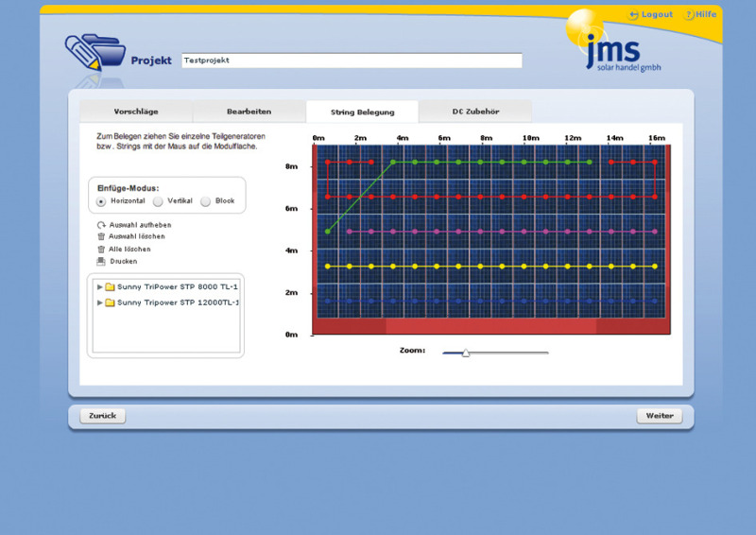This screenshot has width=756, height=535.
Task: Switch to String Belegung tab
Action: 362,112
